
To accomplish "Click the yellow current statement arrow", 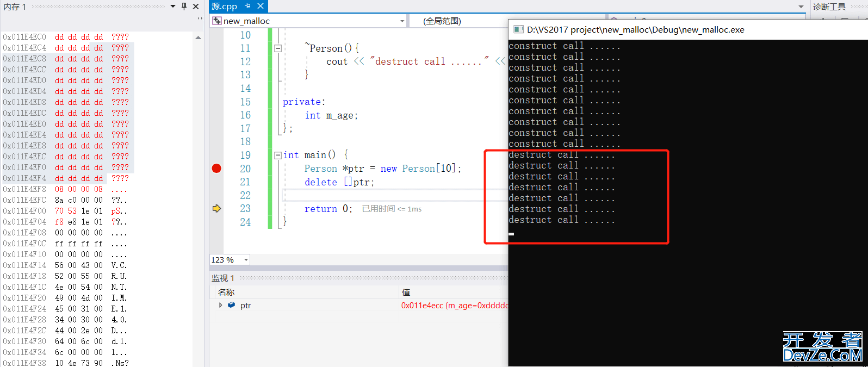I will click(x=216, y=208).
